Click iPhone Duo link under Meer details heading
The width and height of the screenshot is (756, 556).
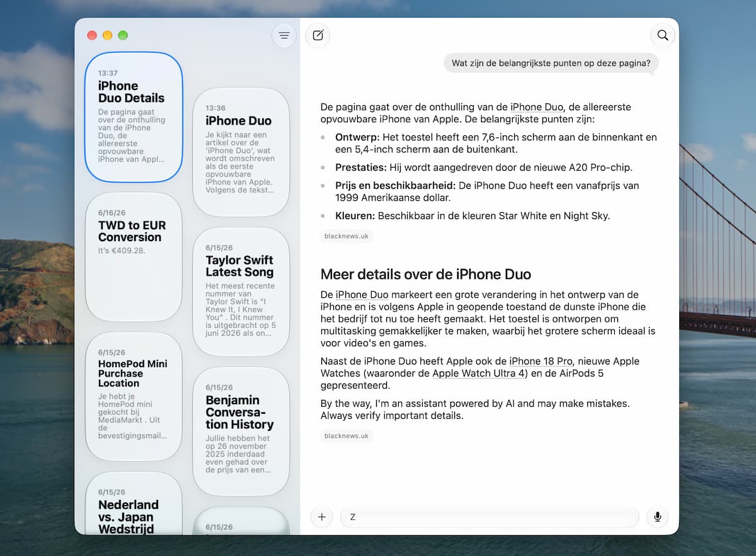coord(362,295)
